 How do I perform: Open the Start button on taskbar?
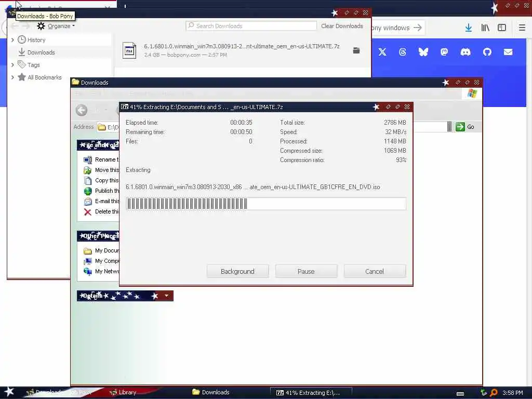pyautogui.click(x=9, y=392)
